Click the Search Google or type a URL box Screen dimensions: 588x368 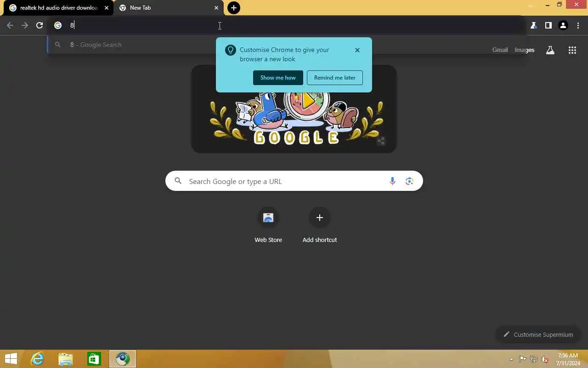pos(294,181)
